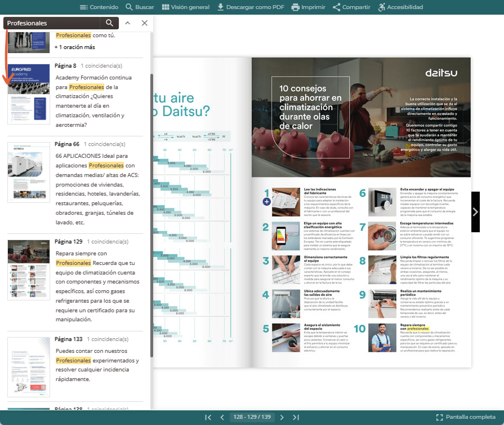This screenshot has height=425, width=504.
Task: Open the Página 133 thumbnail result
Action: pos(29,367)
